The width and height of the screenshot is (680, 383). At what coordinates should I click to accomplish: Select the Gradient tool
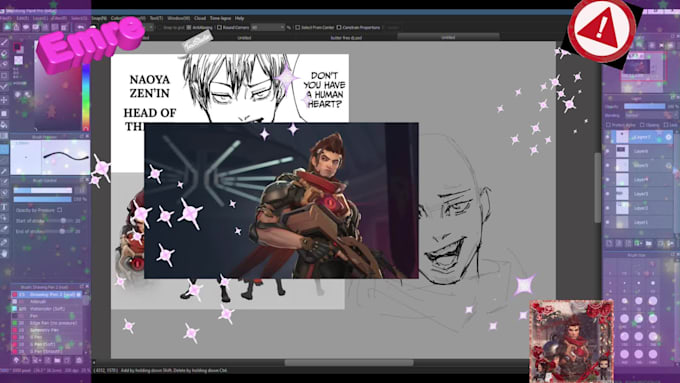(4, 136)
